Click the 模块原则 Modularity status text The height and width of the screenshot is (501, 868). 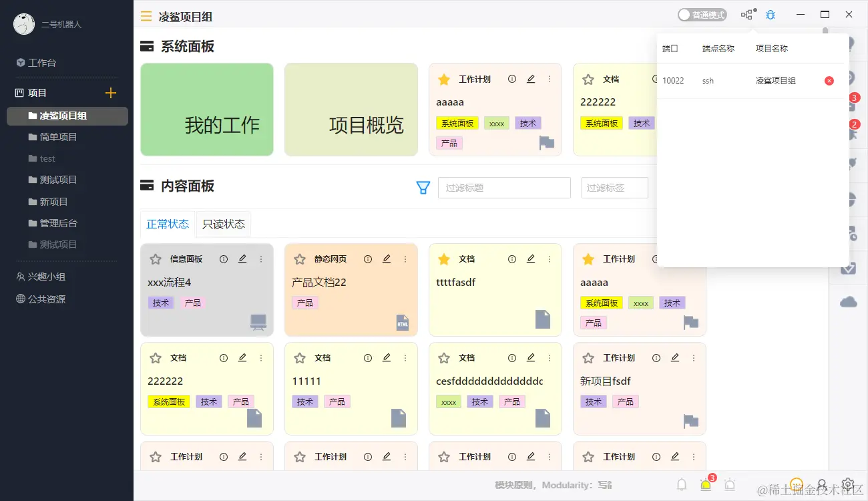tap(554, 485)
